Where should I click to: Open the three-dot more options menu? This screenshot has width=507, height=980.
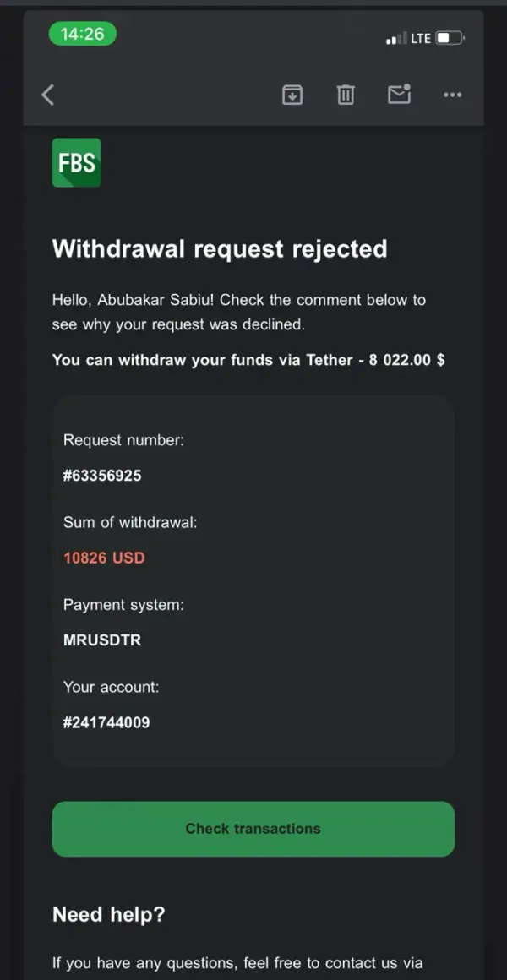(452, 95)
